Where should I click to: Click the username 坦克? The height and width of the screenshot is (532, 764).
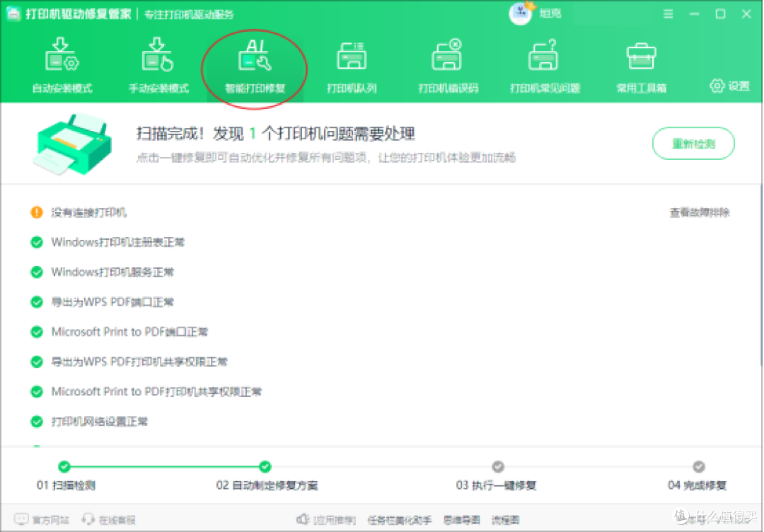point(550,13)
